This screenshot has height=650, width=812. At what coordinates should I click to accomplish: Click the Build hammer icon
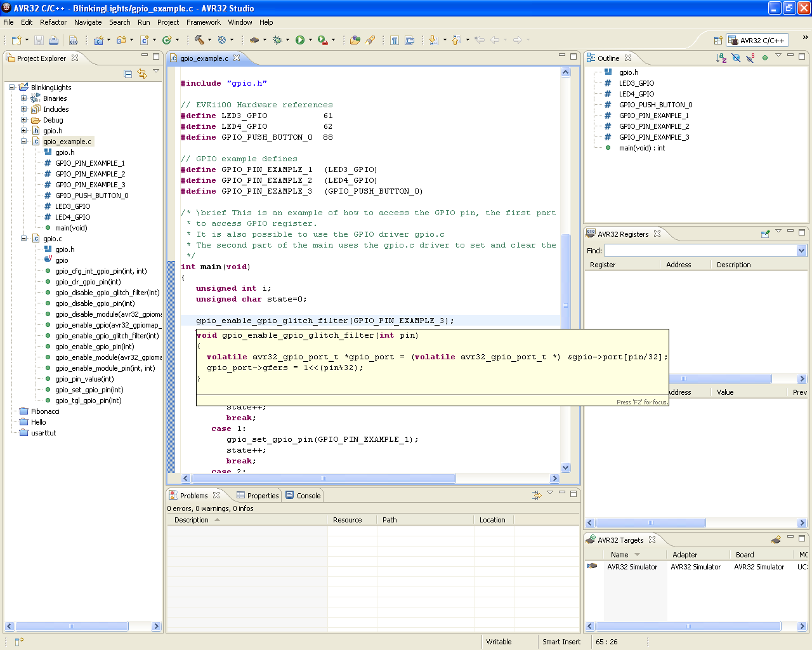point(199,40)
